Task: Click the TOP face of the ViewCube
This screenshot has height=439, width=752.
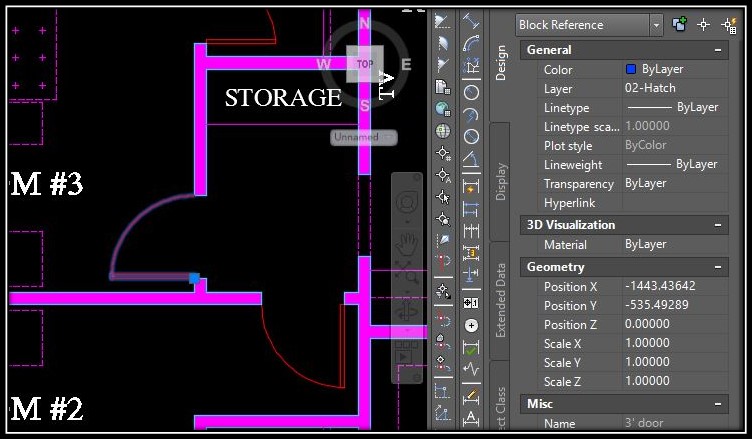Action: [364, 64]
